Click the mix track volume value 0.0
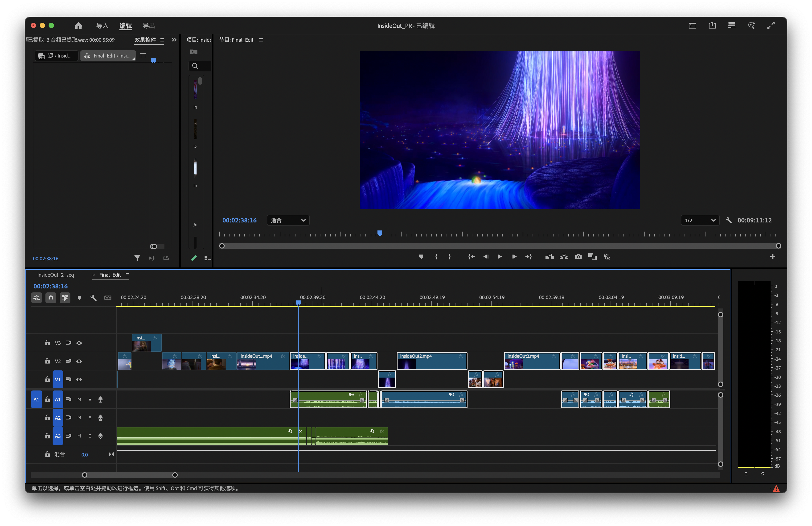The width and height of the screenshot is (812, 526). 84,455
